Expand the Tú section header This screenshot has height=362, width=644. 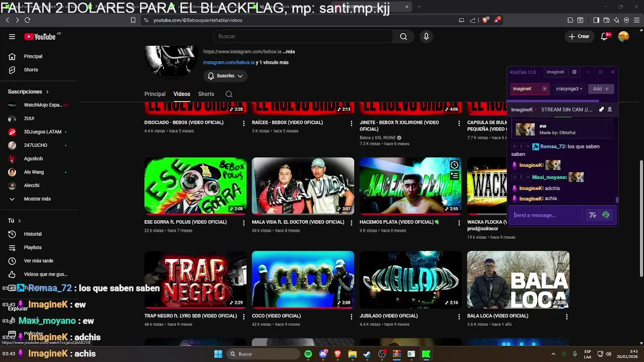[14, 221]
